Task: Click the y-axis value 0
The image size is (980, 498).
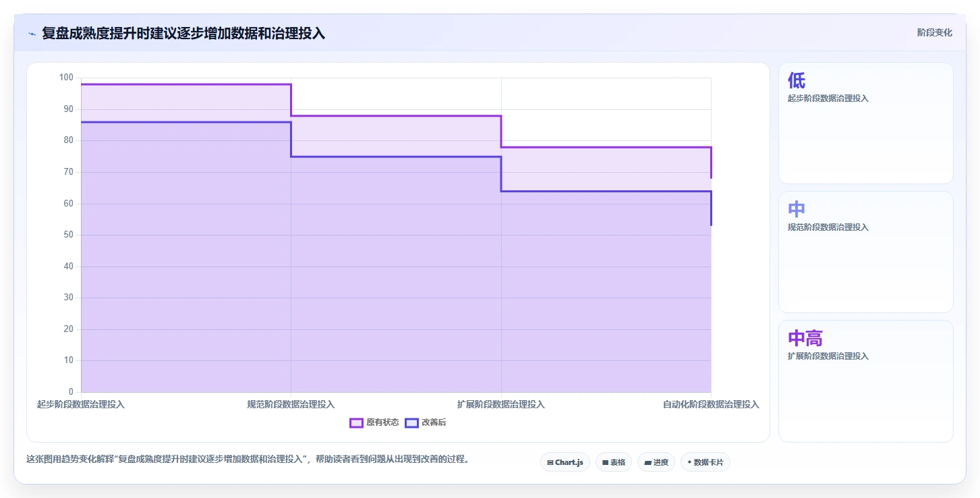Action: coord(71,392)
